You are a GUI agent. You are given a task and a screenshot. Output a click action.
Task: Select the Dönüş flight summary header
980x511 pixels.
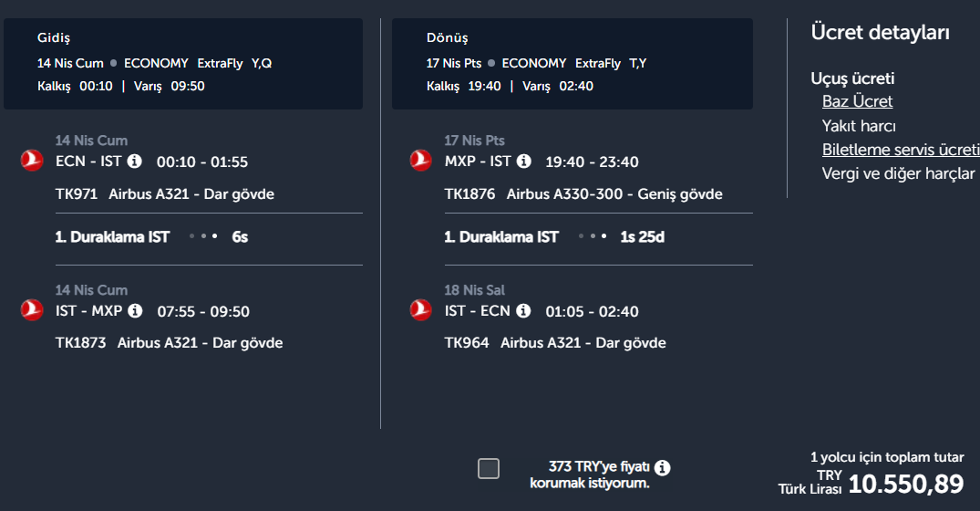(572, 63)
